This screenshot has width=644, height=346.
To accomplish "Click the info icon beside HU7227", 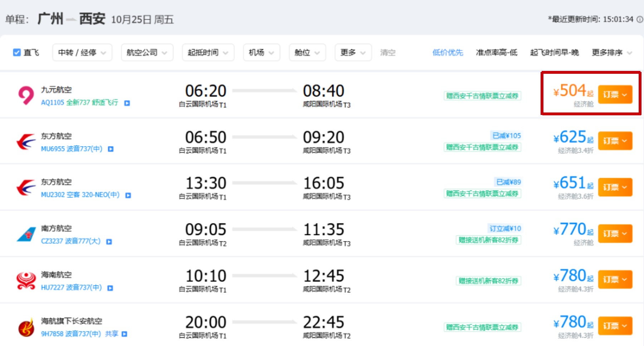I will (x=110, y=288).
